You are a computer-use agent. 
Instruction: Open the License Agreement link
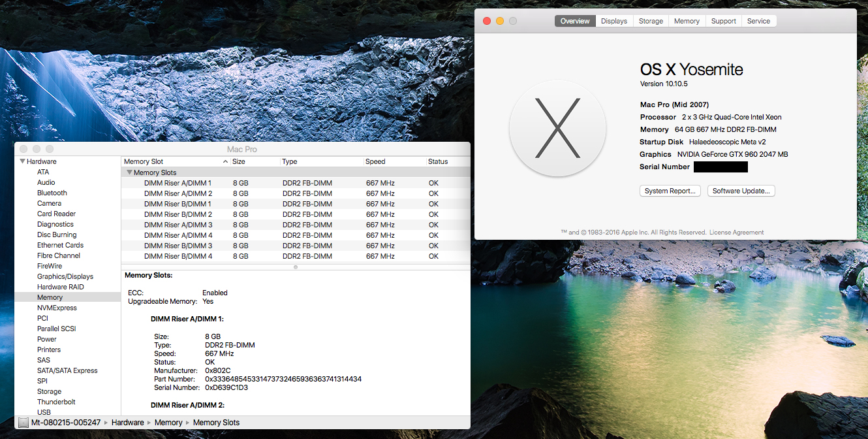click(736, 232)
